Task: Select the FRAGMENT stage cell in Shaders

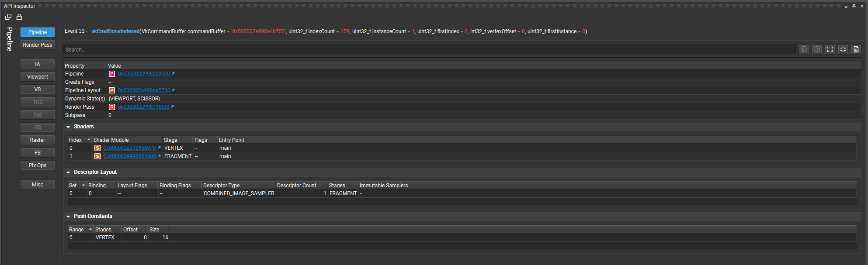Action: (x=178, y=156)
